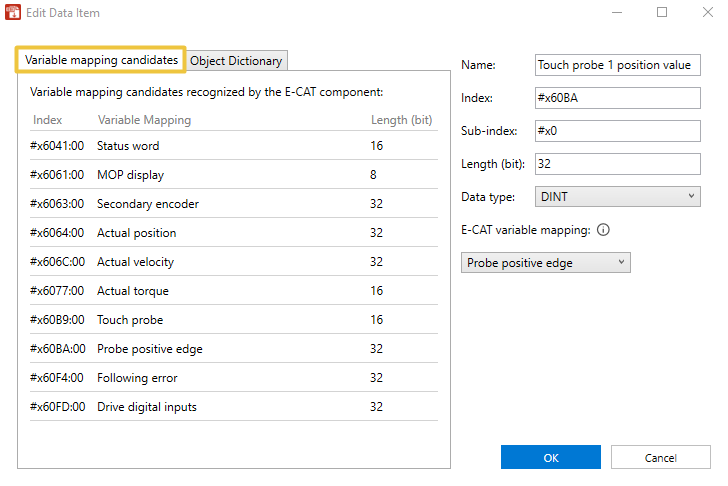Click the Cancel button

[660, 457]
